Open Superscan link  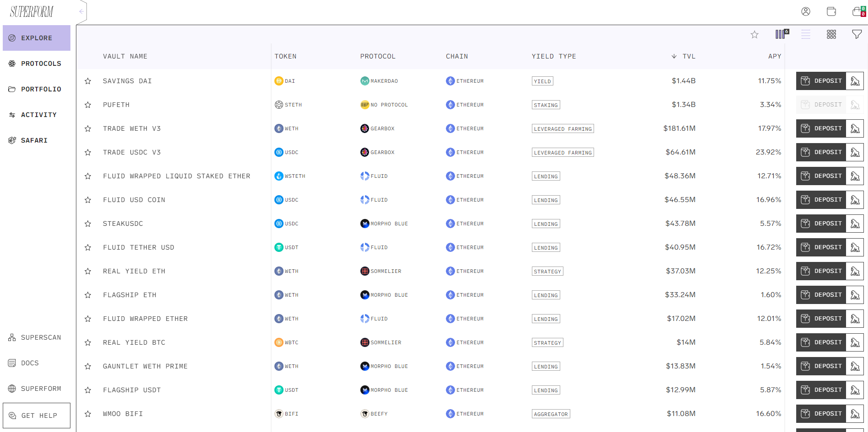[37, 337]
